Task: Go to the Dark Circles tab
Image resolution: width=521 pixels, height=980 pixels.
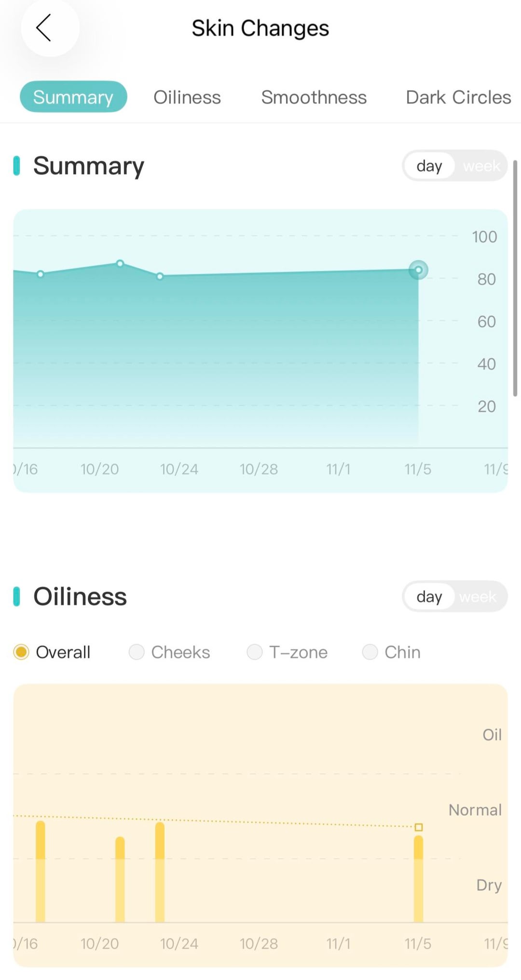Action: pos(458,97)
